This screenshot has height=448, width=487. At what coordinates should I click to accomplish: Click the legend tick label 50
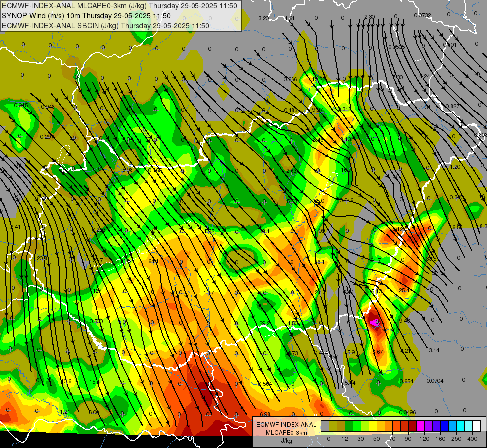pos(377,439)
